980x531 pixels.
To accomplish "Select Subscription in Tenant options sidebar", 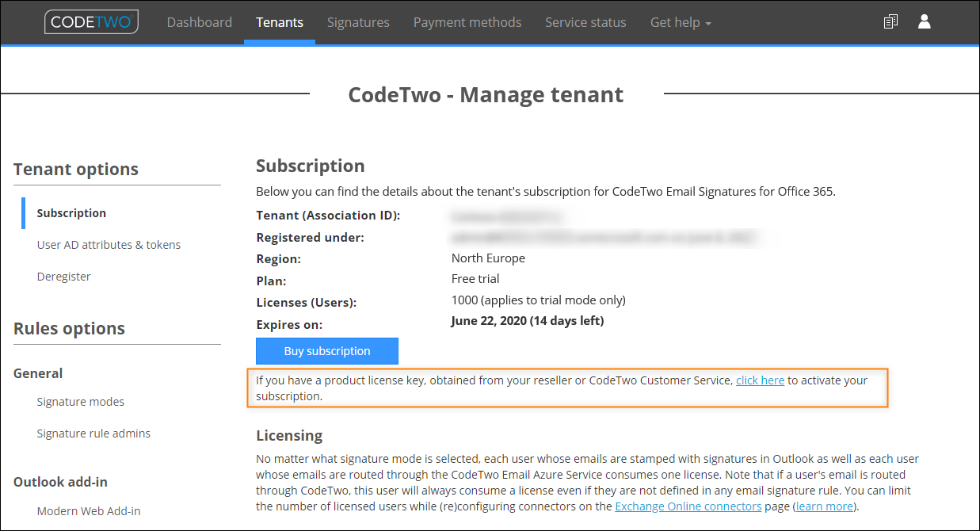I will pyautogui.click(x=71, y=212).
